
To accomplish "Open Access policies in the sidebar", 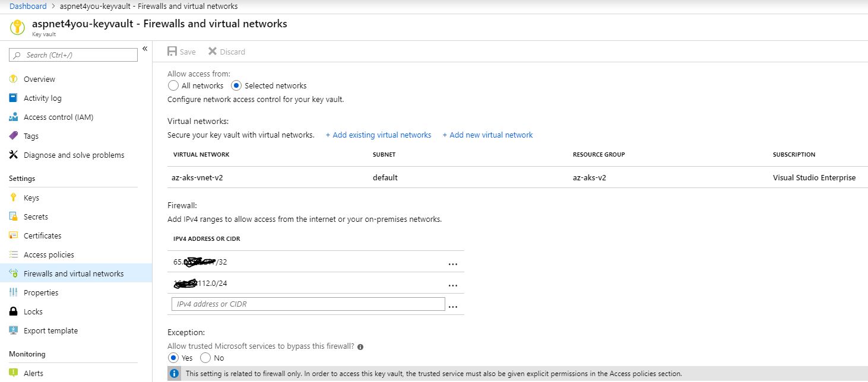I will pyautogui.click(x=49, y=254).
